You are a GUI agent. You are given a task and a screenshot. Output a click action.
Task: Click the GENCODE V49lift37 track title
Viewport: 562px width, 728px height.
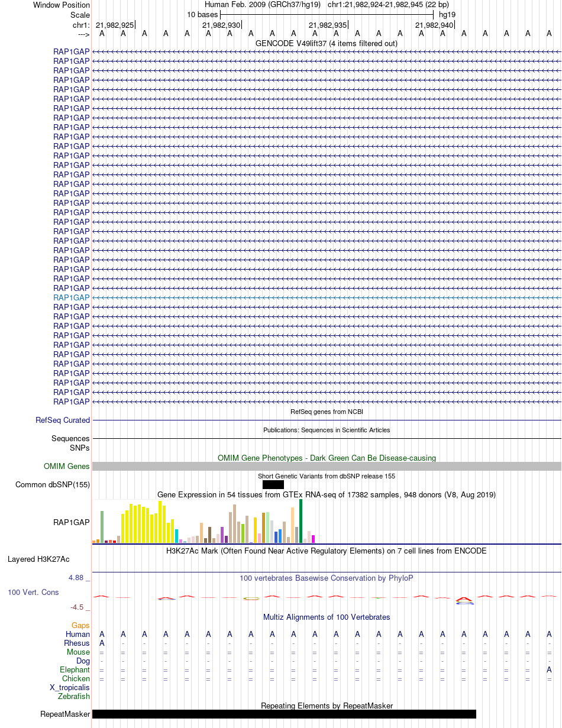click(x=327, y=43)
